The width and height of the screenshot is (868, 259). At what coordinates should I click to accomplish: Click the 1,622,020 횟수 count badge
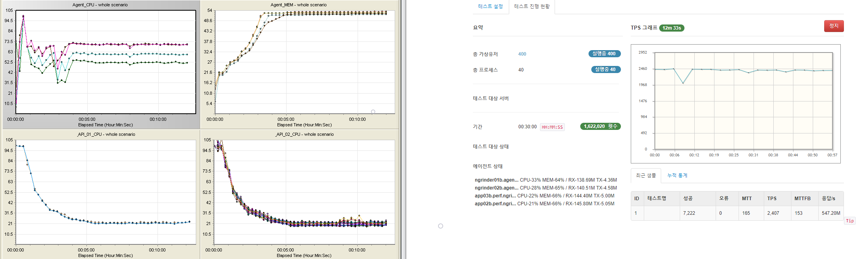pos(600,126)
